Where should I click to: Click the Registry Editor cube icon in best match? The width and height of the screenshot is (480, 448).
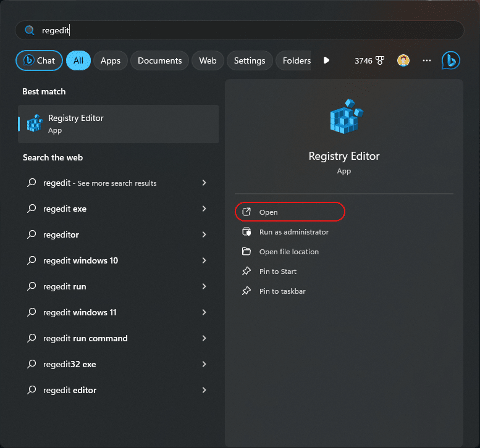[35, 123]
